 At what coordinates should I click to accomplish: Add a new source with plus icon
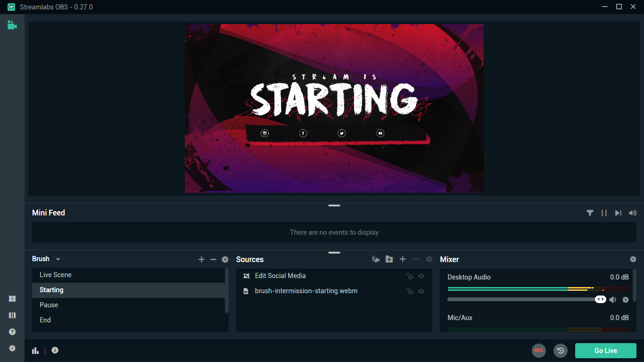[403, 259]
